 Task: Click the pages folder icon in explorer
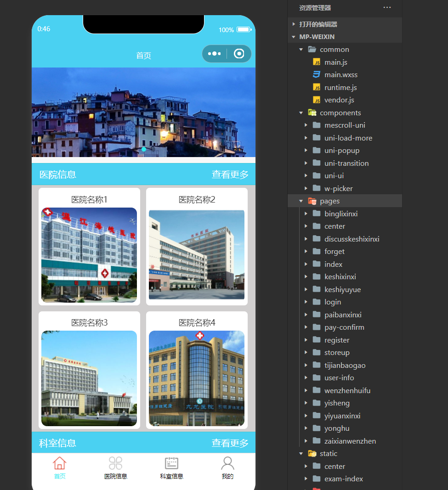click(312, 201)
